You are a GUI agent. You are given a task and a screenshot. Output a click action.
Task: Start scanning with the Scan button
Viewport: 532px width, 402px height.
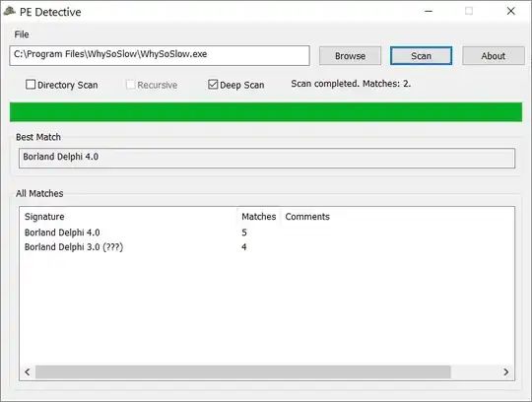421,55
